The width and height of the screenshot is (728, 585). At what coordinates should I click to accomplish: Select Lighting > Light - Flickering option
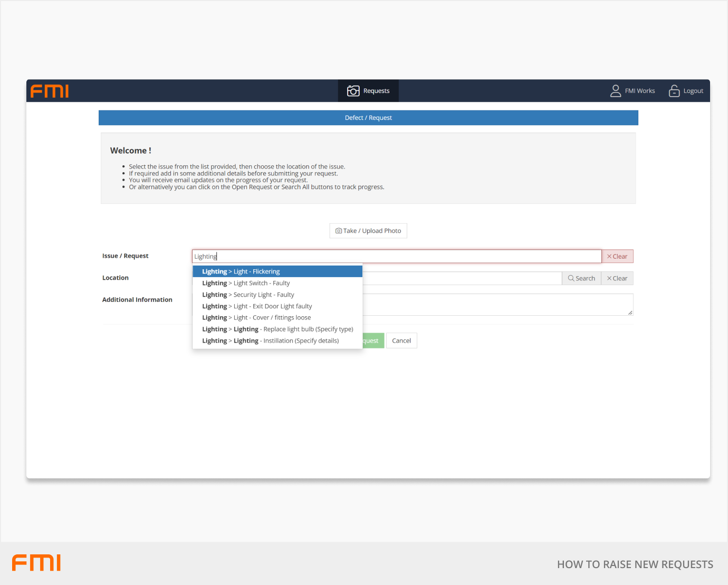(x=277, y=271)
